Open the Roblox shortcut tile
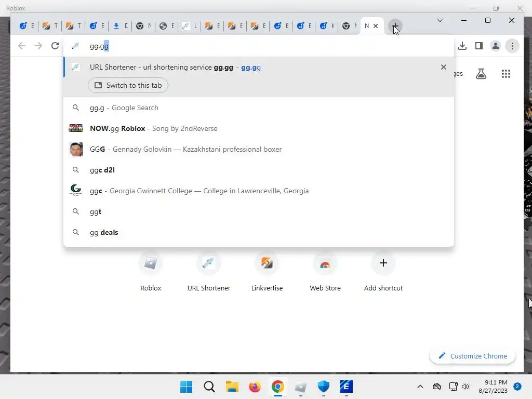 (x=151, y=272)
